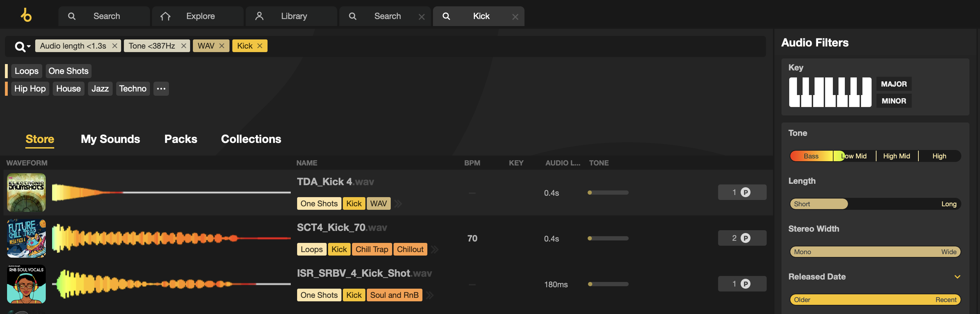Image resolution: width=980 pixels, height=314 pixels.
Task: Click the piano keyboard key selector
Action: 830,92
